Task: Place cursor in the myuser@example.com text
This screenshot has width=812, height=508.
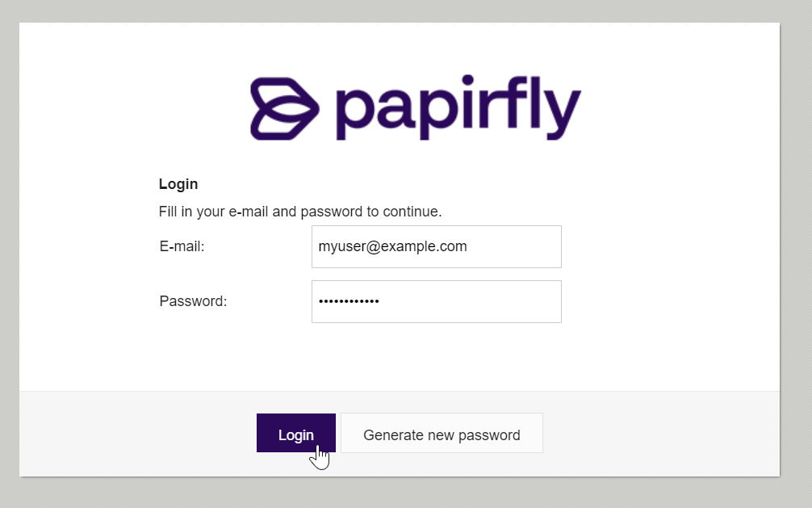Action: [x=392, y=246]
